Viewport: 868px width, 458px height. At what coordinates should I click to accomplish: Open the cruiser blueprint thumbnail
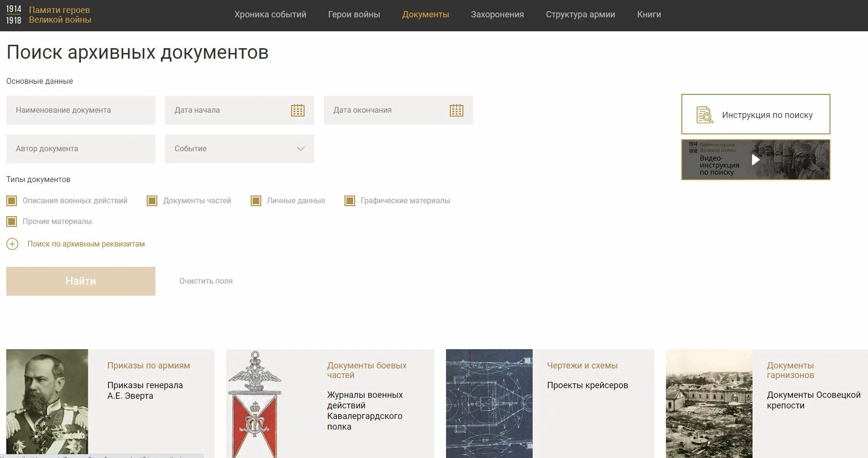pos(489,403)
